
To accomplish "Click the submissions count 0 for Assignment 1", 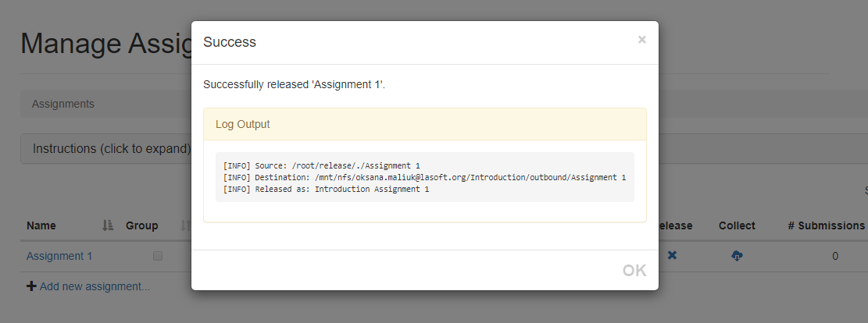I will pos(834,256).
